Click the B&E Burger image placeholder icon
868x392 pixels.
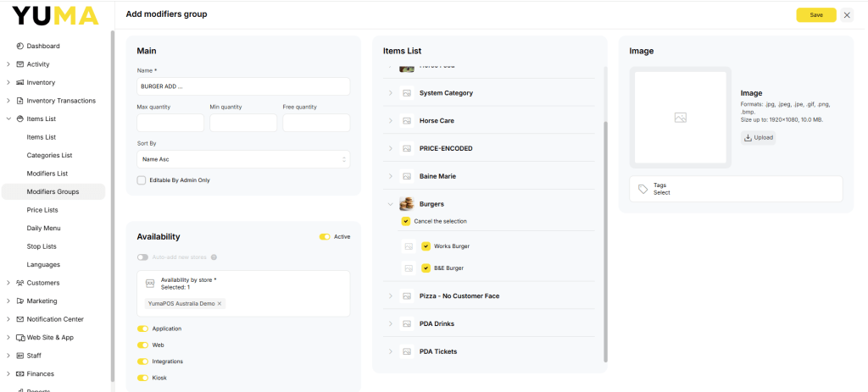pyautogui.click(x=409, y=268)
